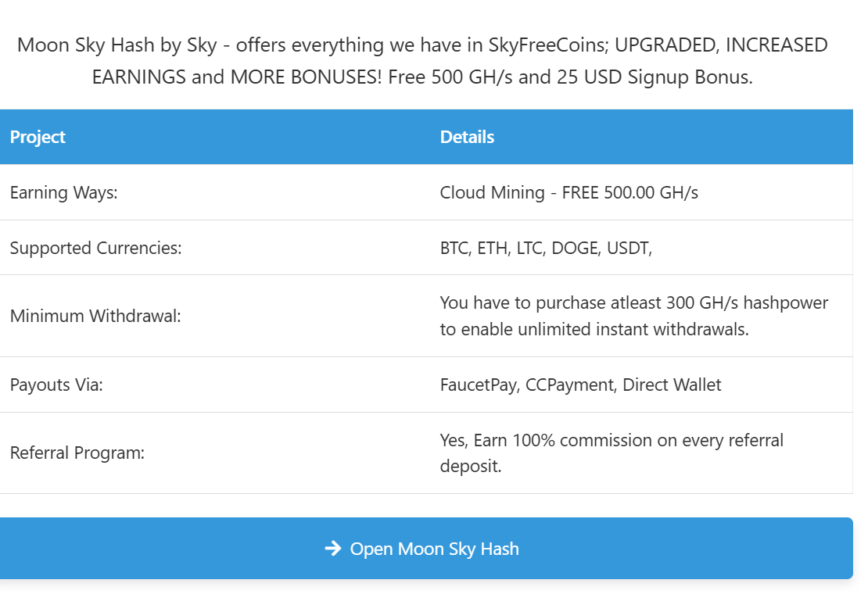Select the Payouts Via row label
Screen dimensions: 868x594
point(56,385)
